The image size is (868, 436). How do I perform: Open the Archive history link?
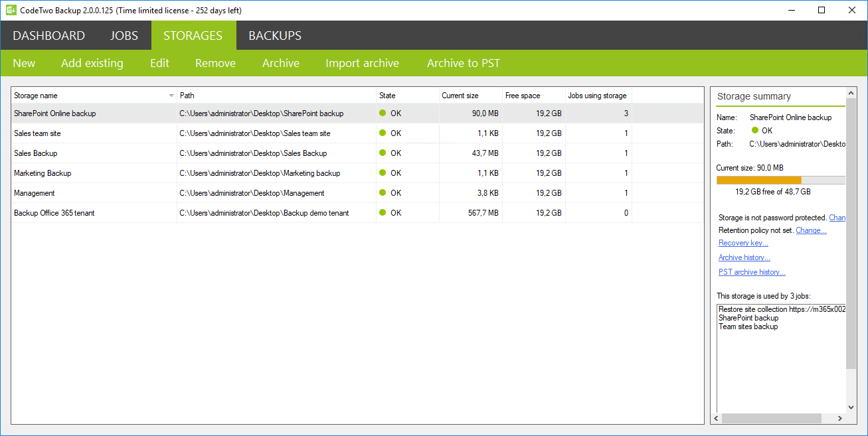tap(744, 257)
